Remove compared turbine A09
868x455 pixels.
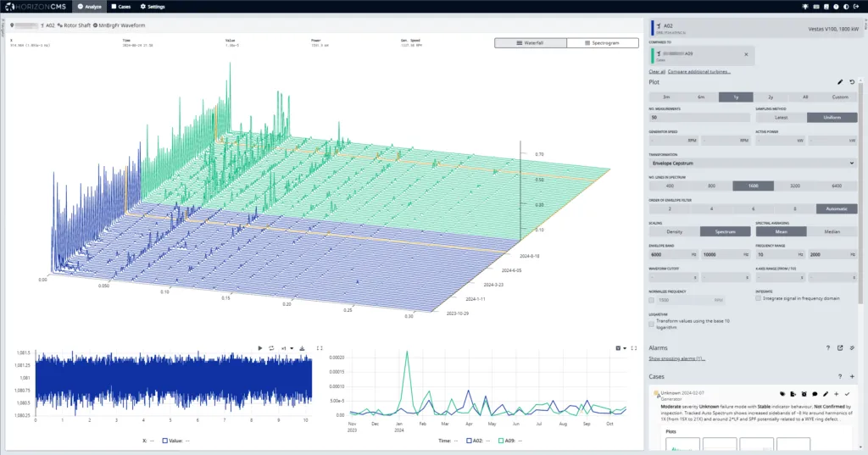coord(746,54)
